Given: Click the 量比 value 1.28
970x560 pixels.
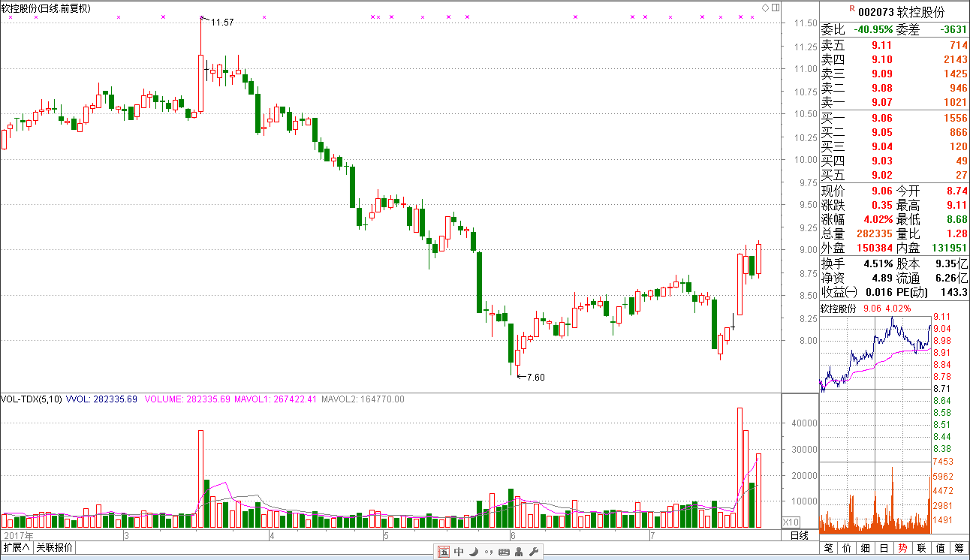Looking at the screenshot, I should point(956,233).
